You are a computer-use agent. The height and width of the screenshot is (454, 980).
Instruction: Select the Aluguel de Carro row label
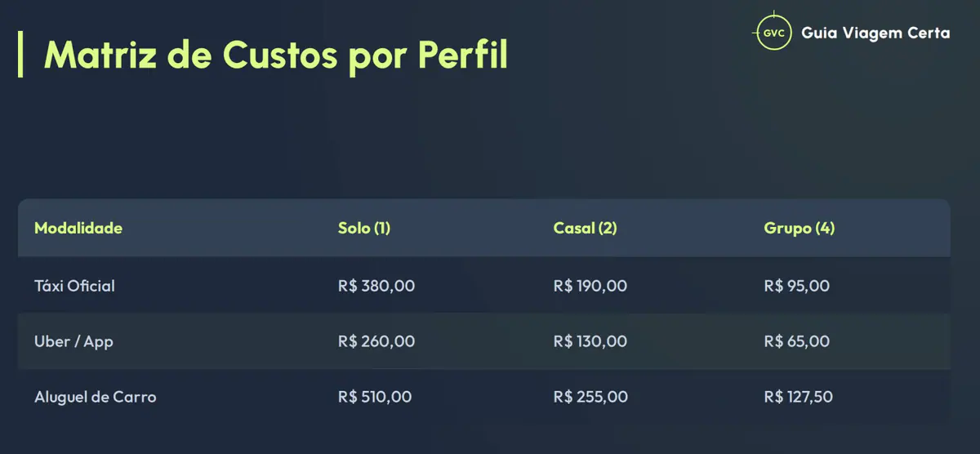(x=95, y=397)
